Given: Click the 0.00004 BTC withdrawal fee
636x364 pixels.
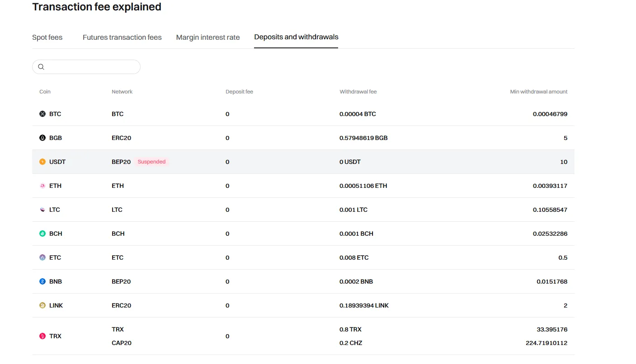Looking at the screenshot, I should [358, 114].
